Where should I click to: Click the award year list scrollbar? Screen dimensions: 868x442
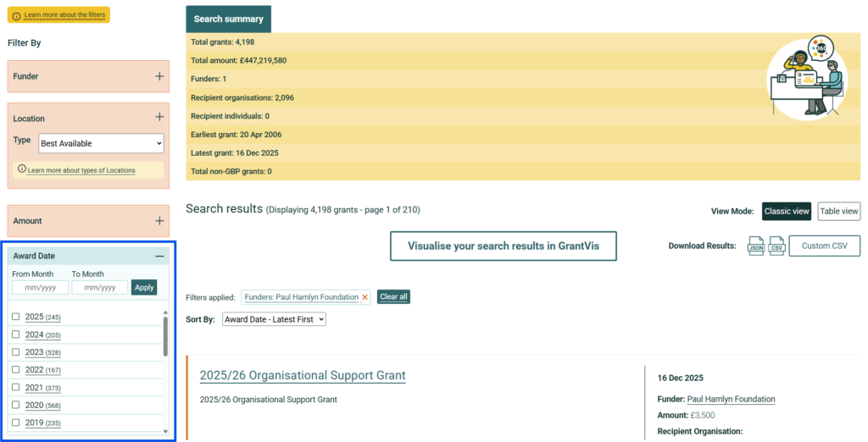click(x=165, y=339)
